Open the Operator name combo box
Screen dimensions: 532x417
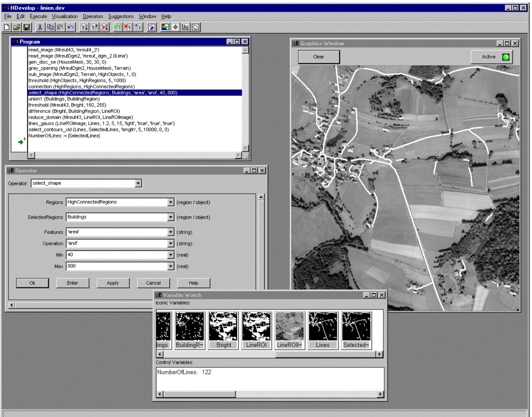[138, 183]
